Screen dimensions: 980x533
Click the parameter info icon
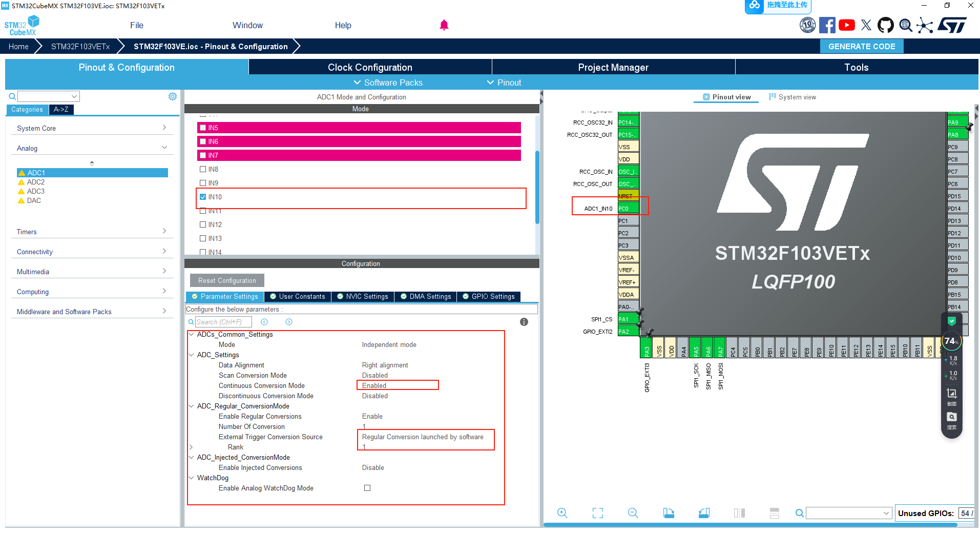[524, 322]
